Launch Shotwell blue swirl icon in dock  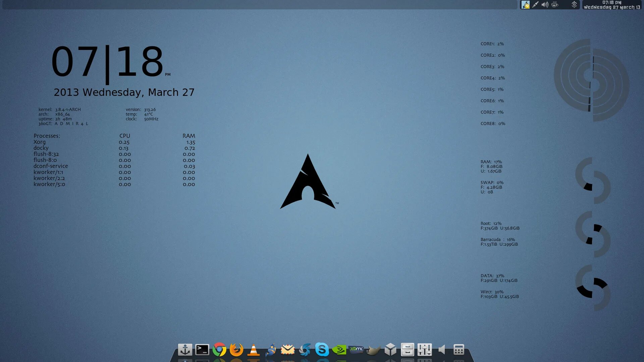pos(305,350)
